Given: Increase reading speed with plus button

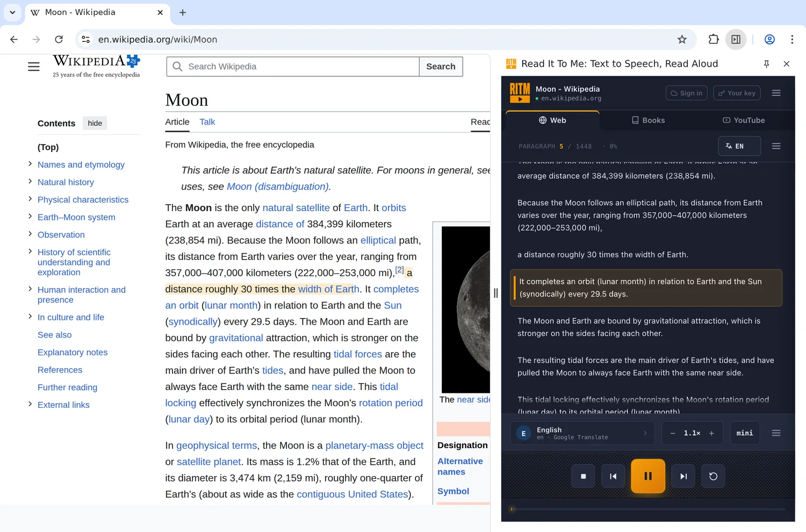Looking at the screenshot, I should tap(711, 433).
